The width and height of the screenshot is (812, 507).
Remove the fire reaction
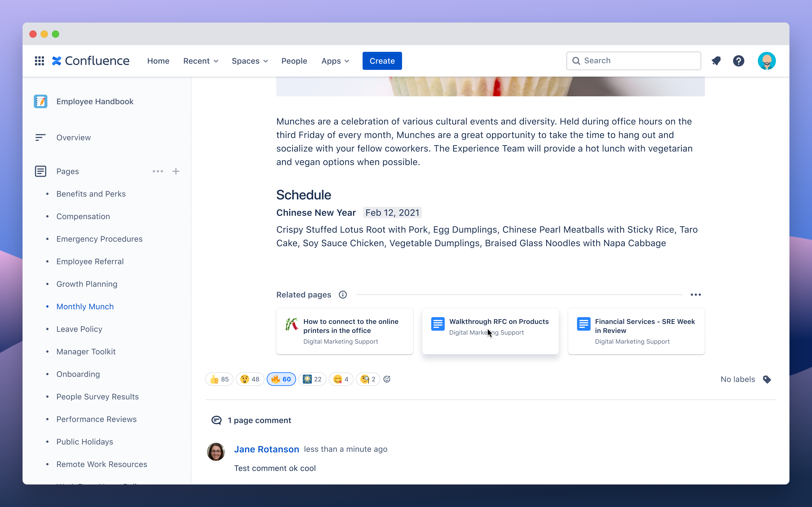[x=281, y=379]
